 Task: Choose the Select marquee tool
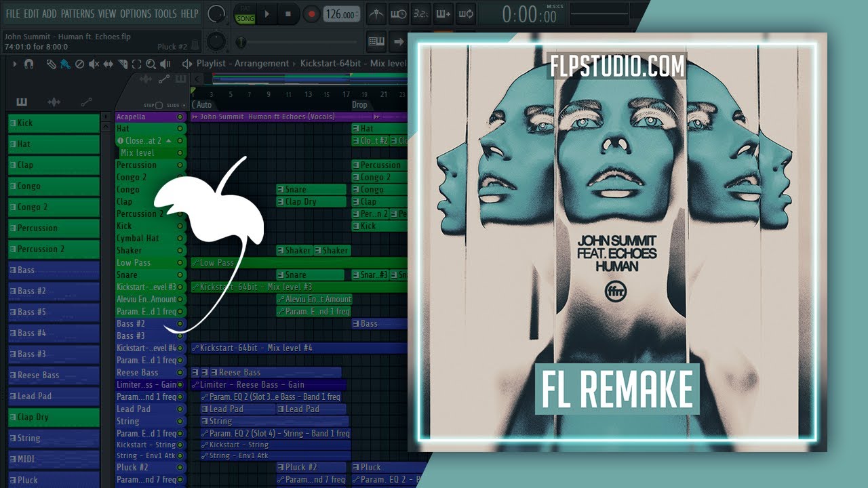click(x=136, y=64)
